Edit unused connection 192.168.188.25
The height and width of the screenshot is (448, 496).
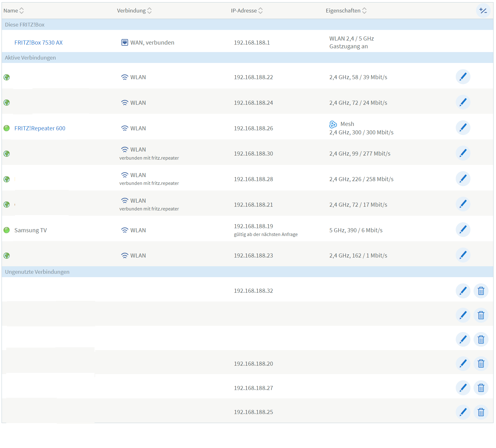[463, 412]
